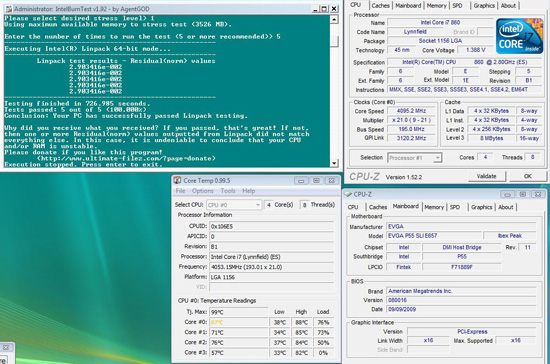Click the Core Temp title bar icon
This screenshot has height=364, width=550.
pos(177,180)
